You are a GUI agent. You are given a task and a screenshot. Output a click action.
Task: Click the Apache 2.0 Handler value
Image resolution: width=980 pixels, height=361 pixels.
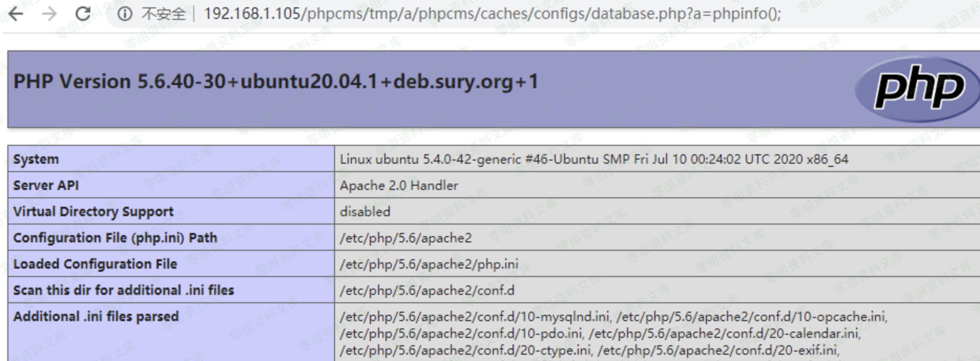click(x=399, y=185)
